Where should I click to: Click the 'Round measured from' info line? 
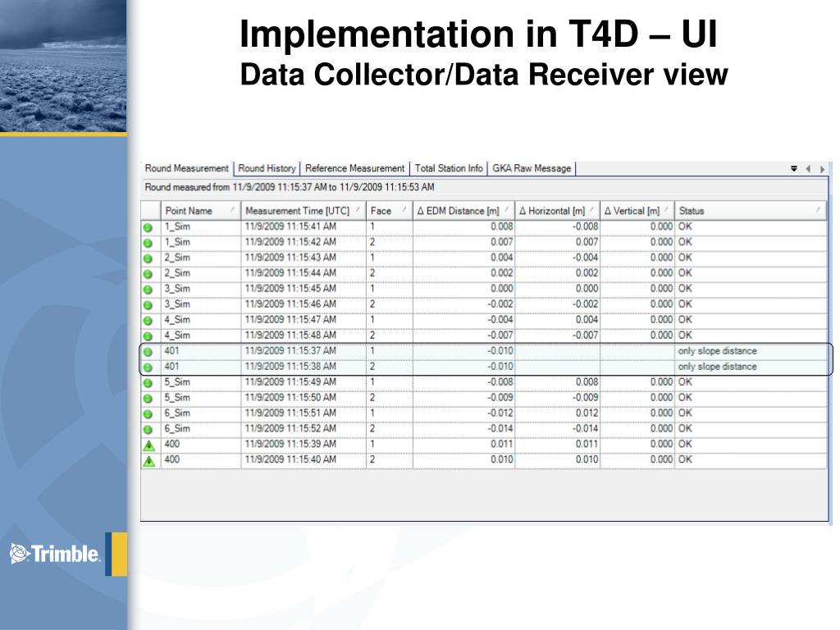[x=290, y=187]
